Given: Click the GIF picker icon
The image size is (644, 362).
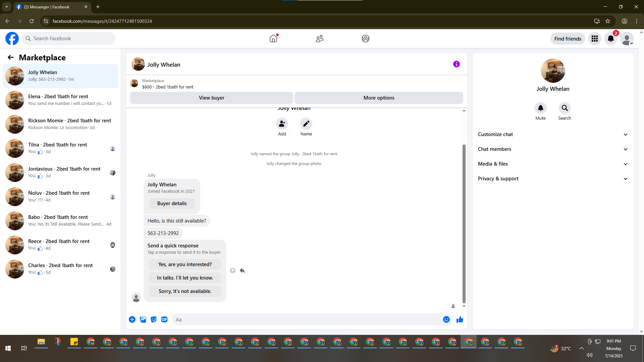Looking at the screenshot, I should click(x=164, y=319).
